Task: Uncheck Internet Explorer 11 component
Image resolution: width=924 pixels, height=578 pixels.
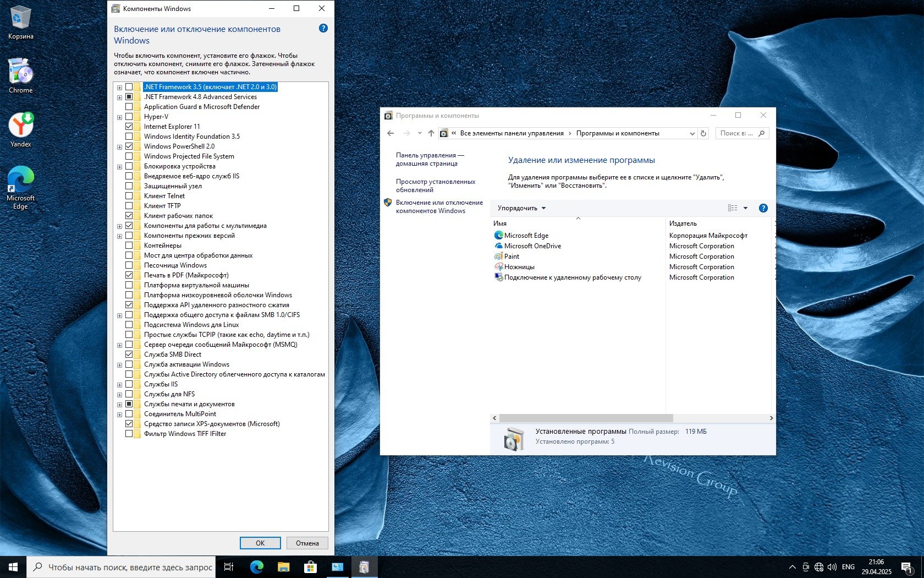Action: click(129, 127)
